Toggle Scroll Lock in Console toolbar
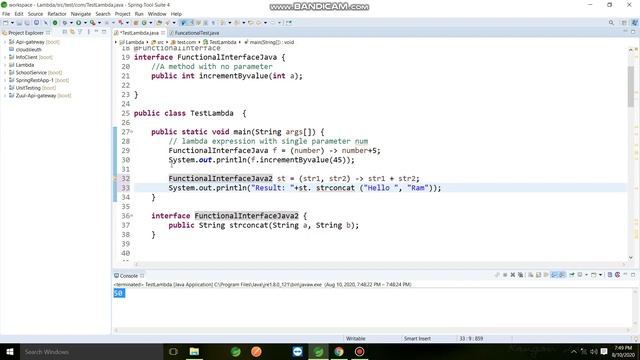The image size is (640, 360). click(538, 275)
